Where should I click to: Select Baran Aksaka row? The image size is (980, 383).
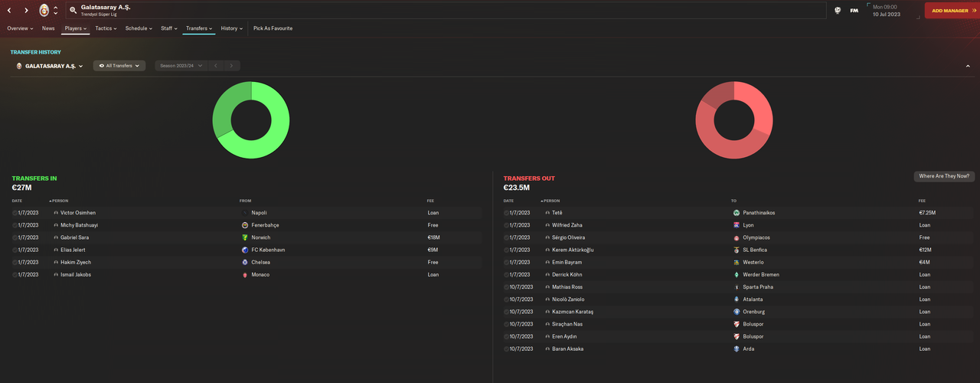click(738, 349)
